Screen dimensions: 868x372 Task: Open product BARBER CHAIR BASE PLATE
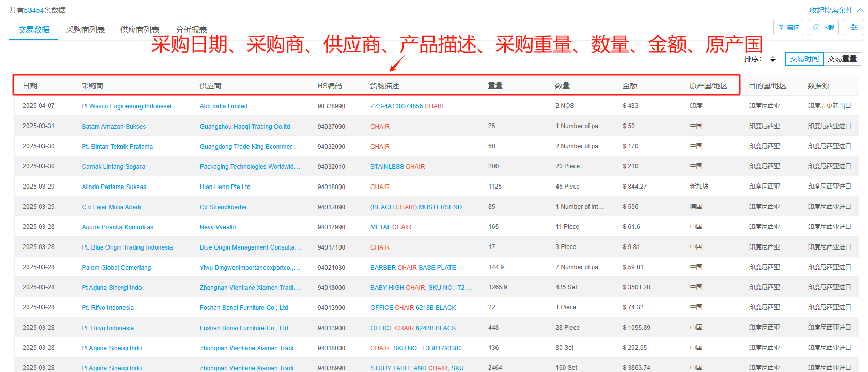coord(413,268)
